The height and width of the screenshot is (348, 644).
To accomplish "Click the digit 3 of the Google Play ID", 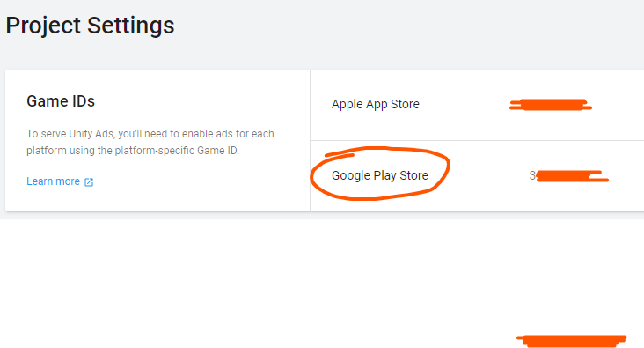I will 532,175.
